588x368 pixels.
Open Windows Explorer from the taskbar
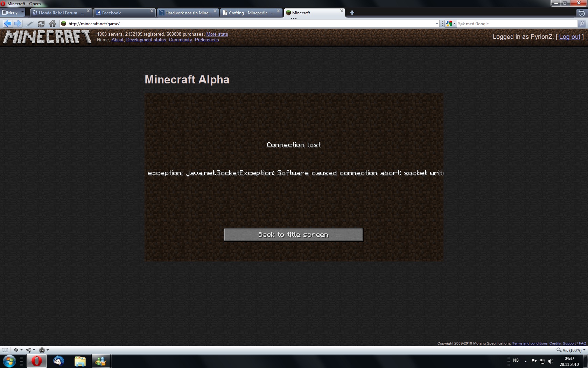pos(80,361)
